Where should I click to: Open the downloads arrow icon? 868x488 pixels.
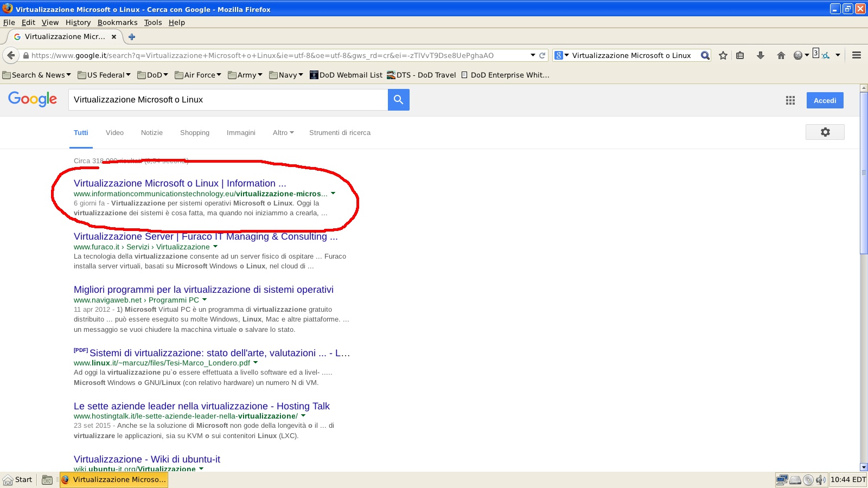[761, 55]
